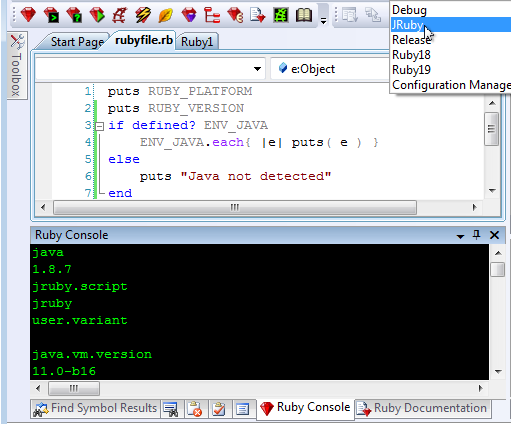Viewport: 511px width, 424px height.
Task: Click the editor vertical scrollbar thumb
Action: coord(491,129)
